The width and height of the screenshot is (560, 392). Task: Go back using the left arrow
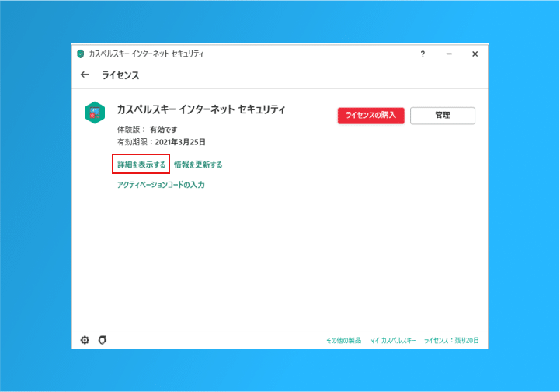tap(85, 75)
